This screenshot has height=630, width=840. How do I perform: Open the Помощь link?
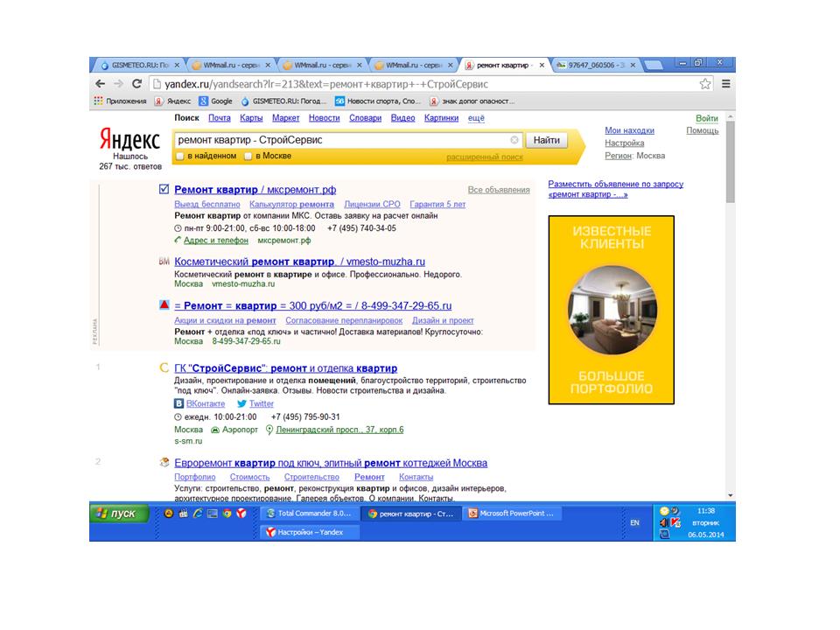click(703, 130)
